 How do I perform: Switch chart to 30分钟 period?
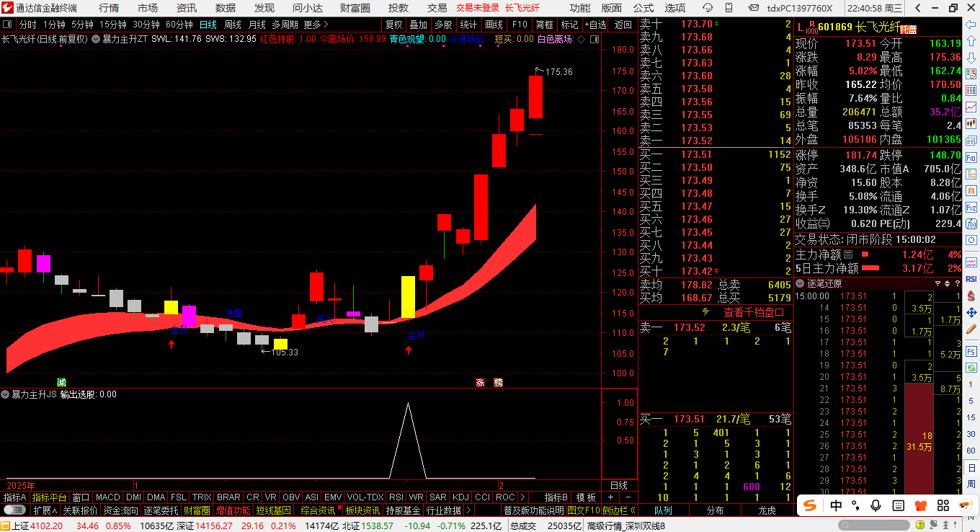pyautogui.click(x=146, y=25)
